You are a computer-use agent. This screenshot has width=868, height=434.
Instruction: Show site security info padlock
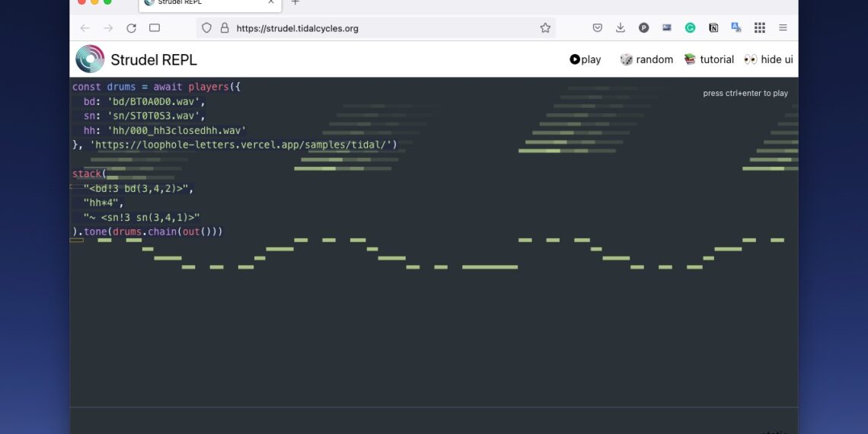(225, 28)
